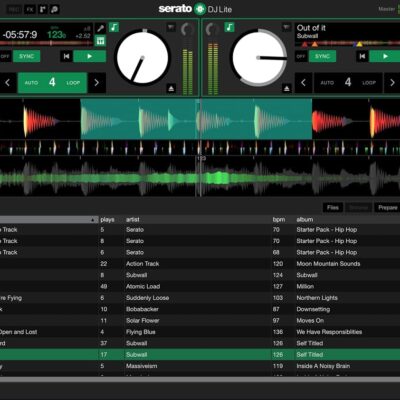400x400 pixels.
Task: Toggle sort arrow on the first column header
Action: coord(92,220)
